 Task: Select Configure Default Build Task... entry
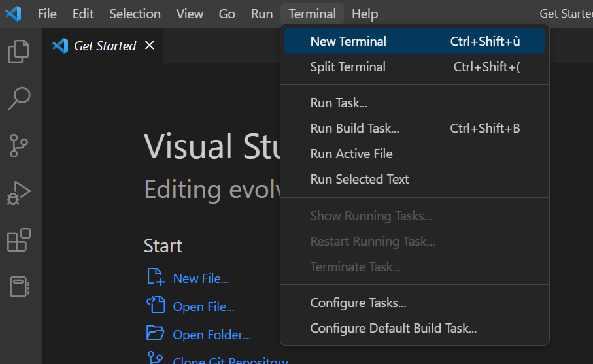point(415,329)
